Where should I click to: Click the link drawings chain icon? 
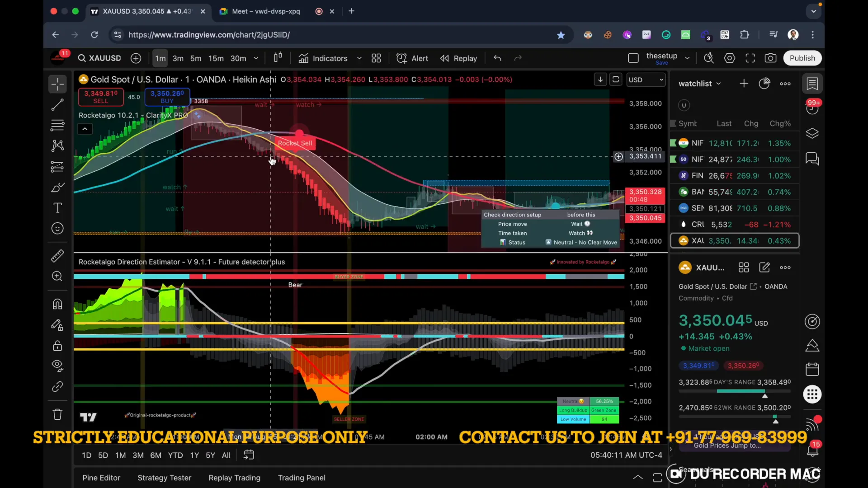pos(57,387)
